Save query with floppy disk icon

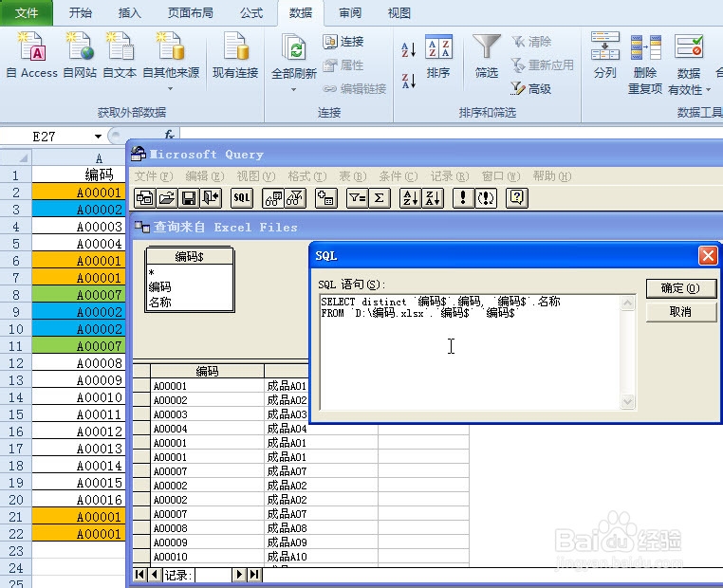(x=189, y=198)
